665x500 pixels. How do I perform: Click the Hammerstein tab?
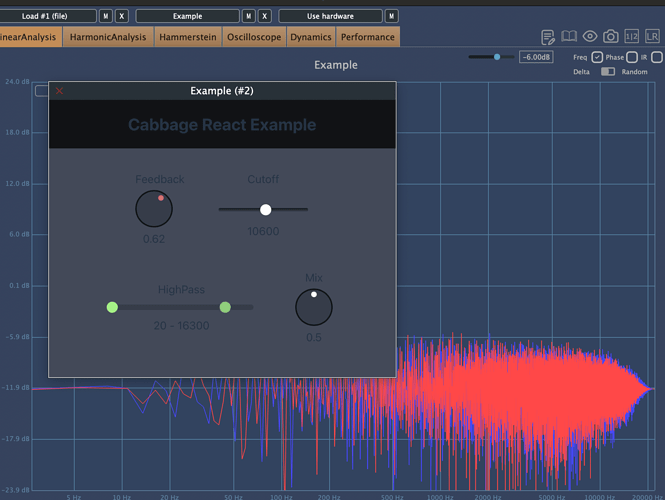(x=187, y=37)
